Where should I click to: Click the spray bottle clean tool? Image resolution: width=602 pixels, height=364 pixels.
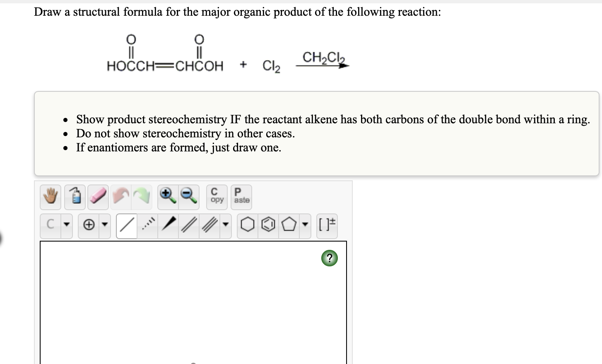click(75, 197)
